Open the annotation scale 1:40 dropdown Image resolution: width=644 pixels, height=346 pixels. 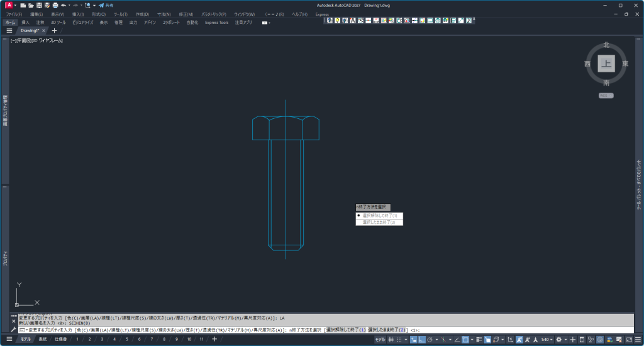tap(547, 340)
